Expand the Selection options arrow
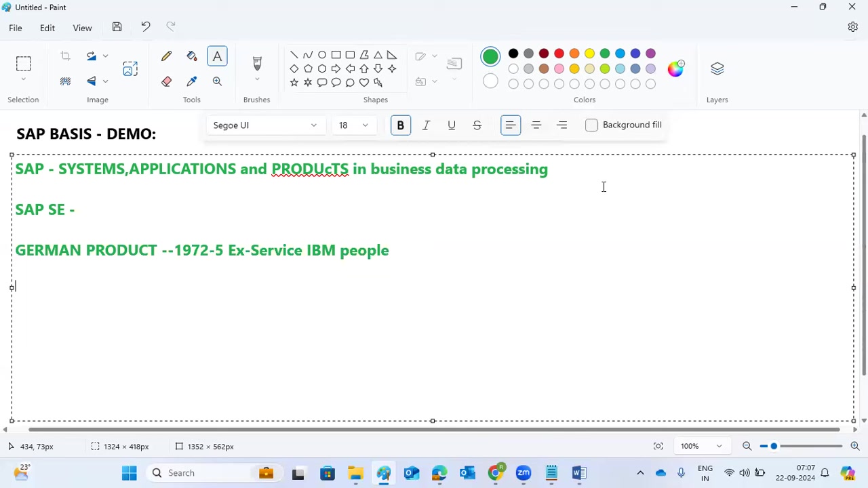 click(x=23, y=79)
